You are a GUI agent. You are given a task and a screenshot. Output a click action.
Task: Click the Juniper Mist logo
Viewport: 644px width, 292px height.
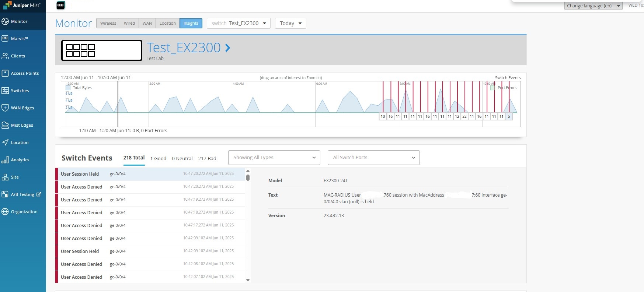click(22, 6)
